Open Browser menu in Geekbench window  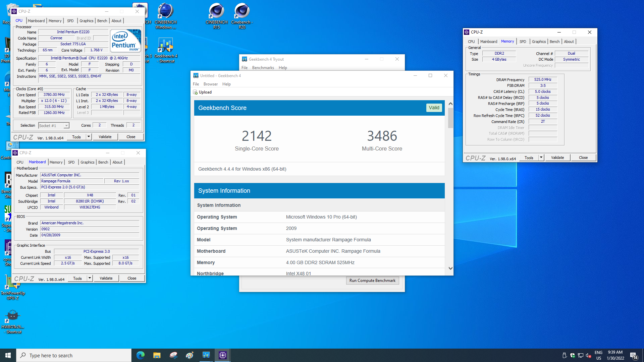click(x=211, y=84)
